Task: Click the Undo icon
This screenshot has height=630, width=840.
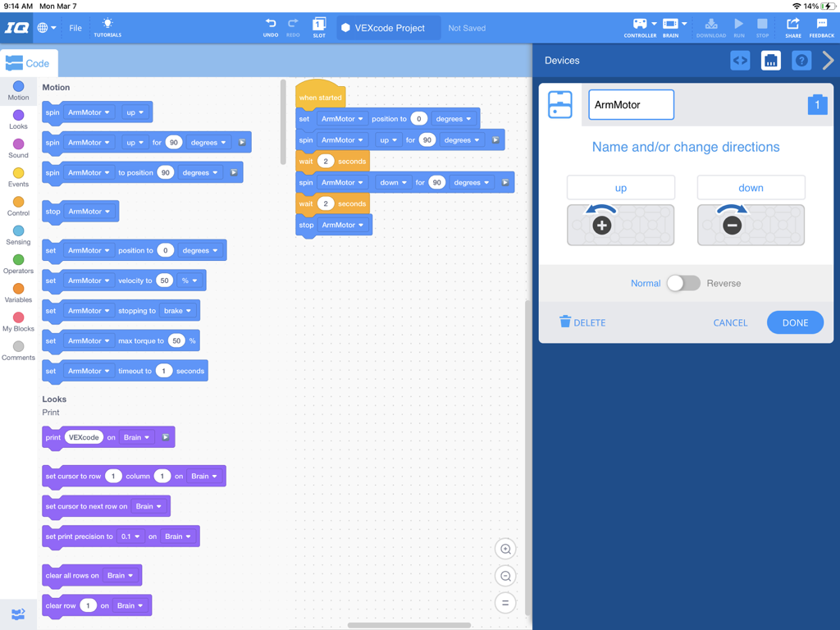Action: tap(271, 27)
